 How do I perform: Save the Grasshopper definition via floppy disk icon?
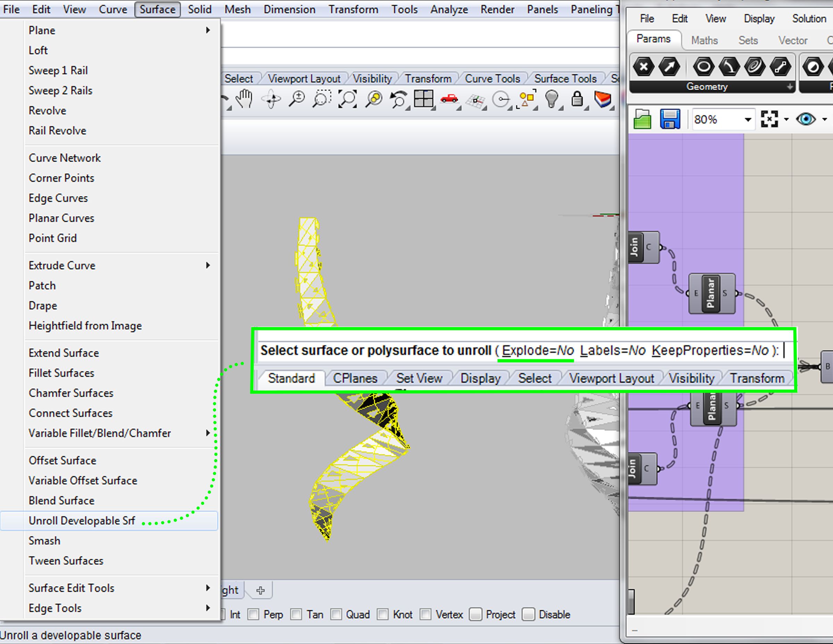(670, 119)
